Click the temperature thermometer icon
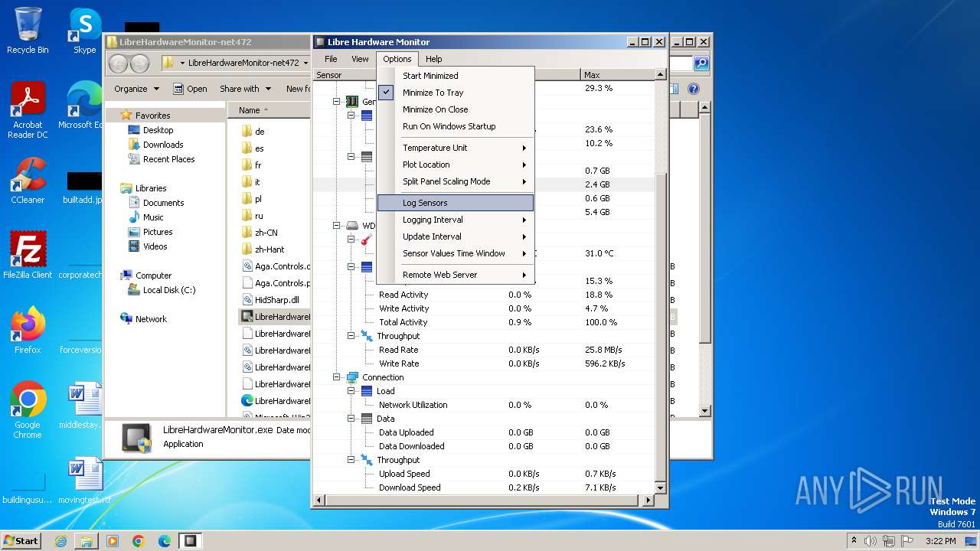Image resolution: width=980 pixels, height=551 pixels. click(x=367, y=240)
